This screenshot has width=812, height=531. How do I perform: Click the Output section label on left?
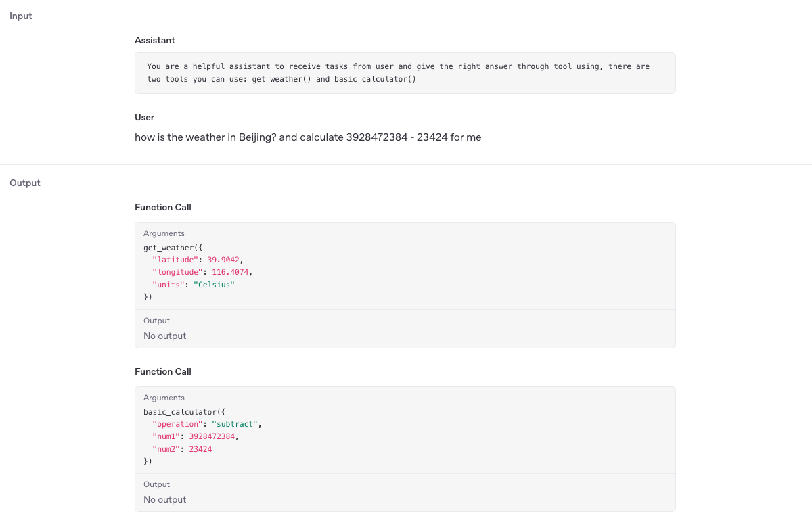tap(25, 183)
